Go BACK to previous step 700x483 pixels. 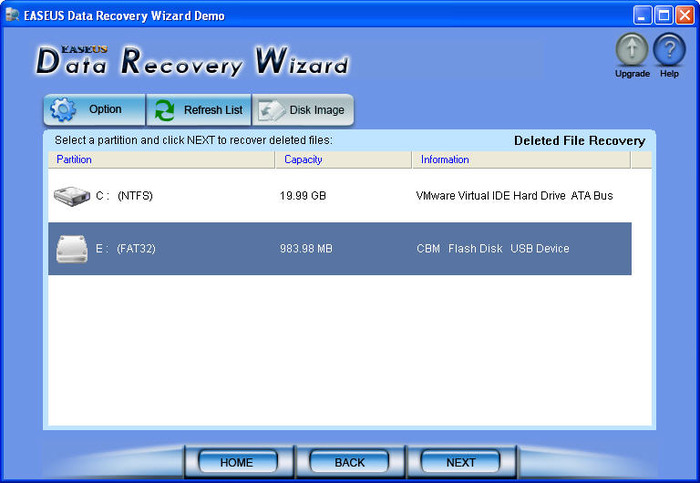(x=349, y=462)
